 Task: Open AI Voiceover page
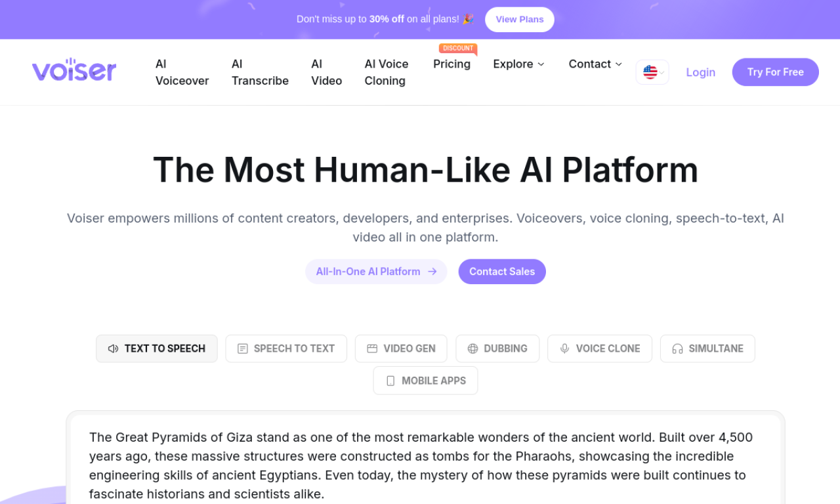182,72
